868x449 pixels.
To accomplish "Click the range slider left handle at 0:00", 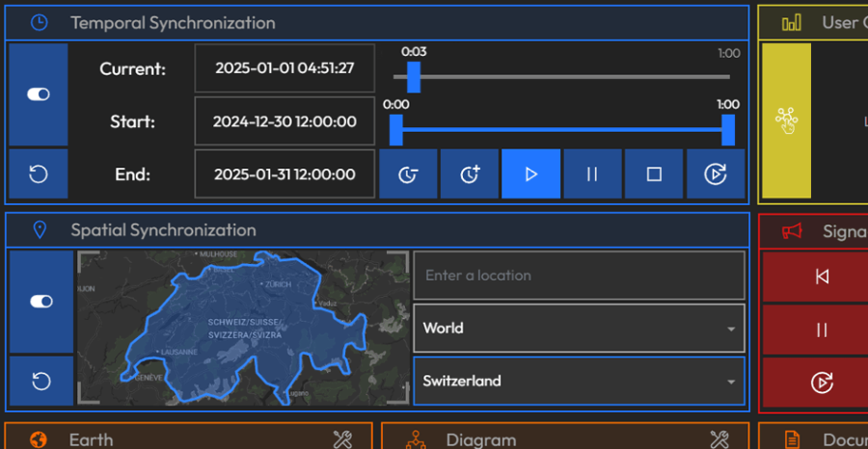I will pyautogui.click(x=395, y=130).
